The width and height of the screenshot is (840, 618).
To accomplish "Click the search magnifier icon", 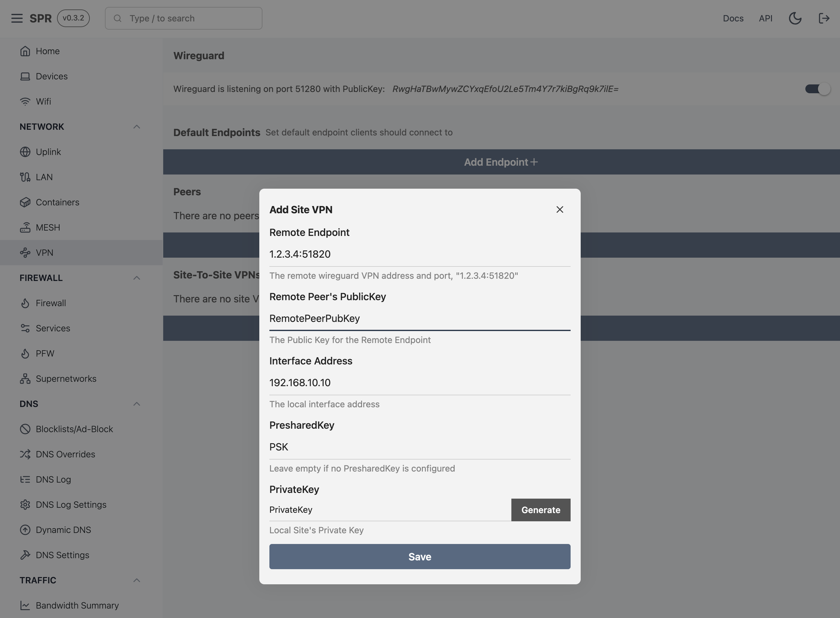I will click(118, 18).
